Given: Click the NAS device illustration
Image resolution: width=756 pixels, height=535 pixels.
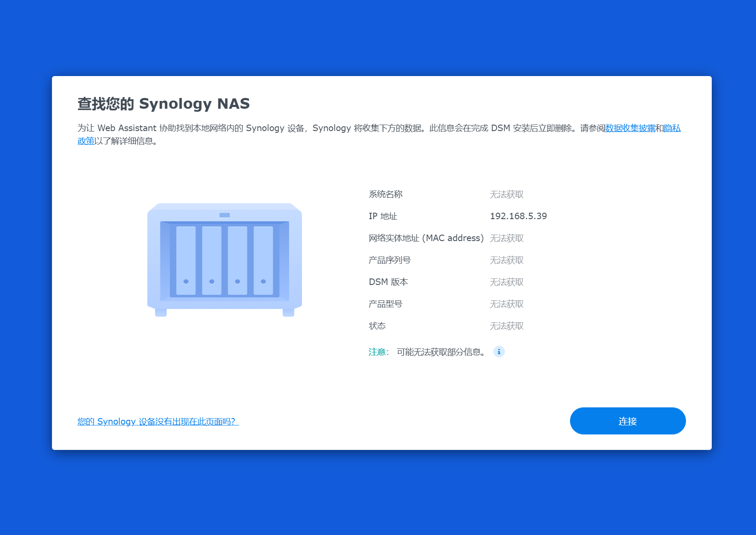Looking at the screenshot, I should pyautogui.click(x=225, y=260).
